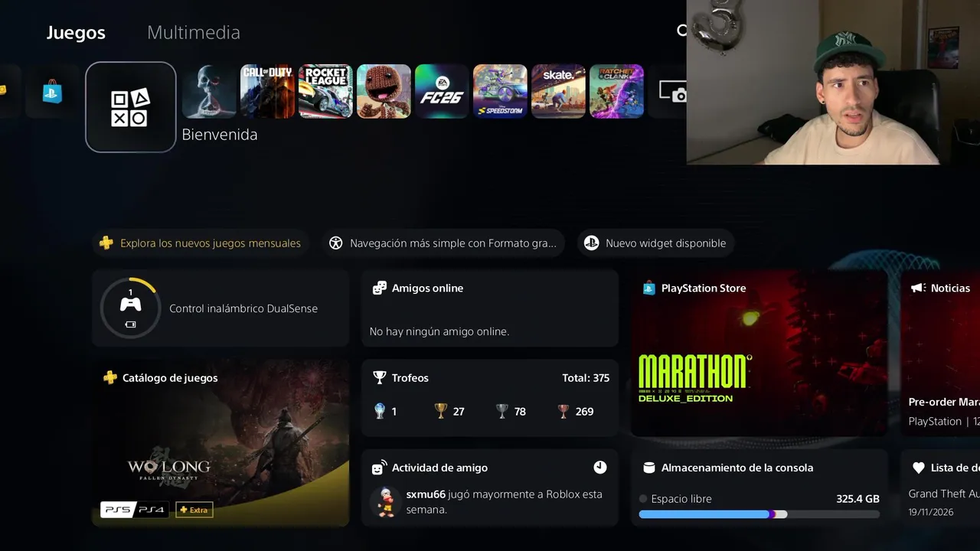Click the controller battery ring icon
The image size is (980, 551).
coord(130,308)
